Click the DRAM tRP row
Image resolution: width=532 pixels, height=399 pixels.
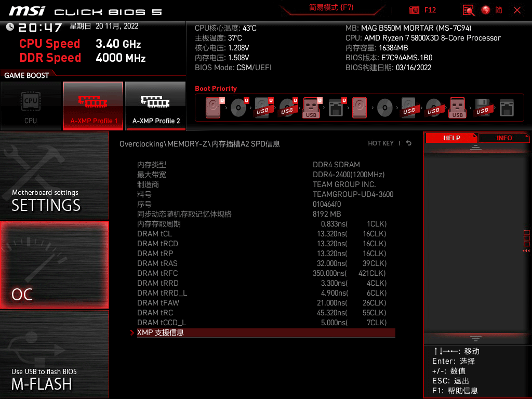tap(266, 254)
